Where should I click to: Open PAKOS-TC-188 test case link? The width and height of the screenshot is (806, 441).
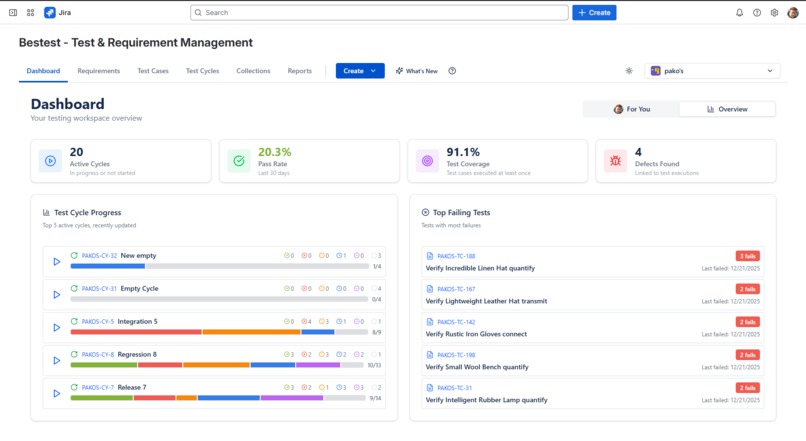pyautogui.click(x=456, y=256)
